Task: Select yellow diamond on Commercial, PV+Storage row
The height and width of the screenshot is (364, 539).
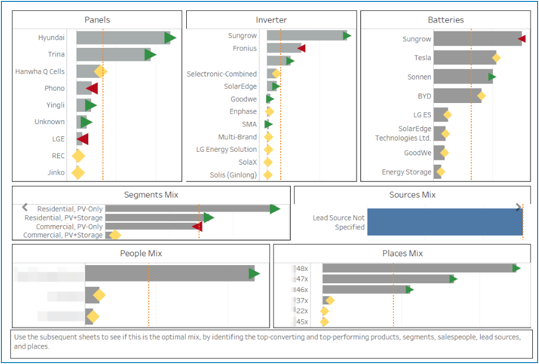Action: click(115, 235)
